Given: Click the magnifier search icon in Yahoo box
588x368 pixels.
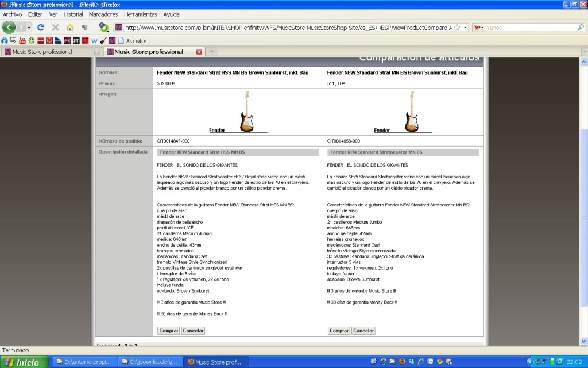Looking at the screenshot, I should pyautogui.click(x=580, y=28).
